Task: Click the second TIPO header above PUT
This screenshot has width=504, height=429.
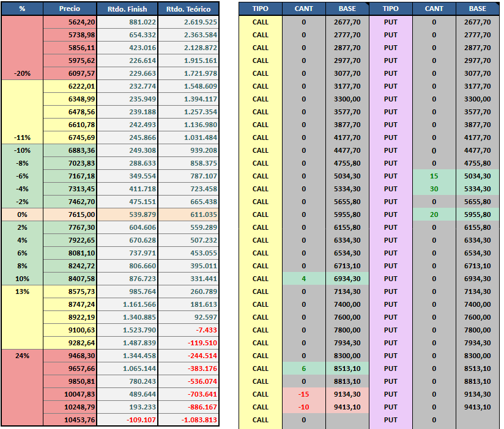Action: [x=390, y=9]
